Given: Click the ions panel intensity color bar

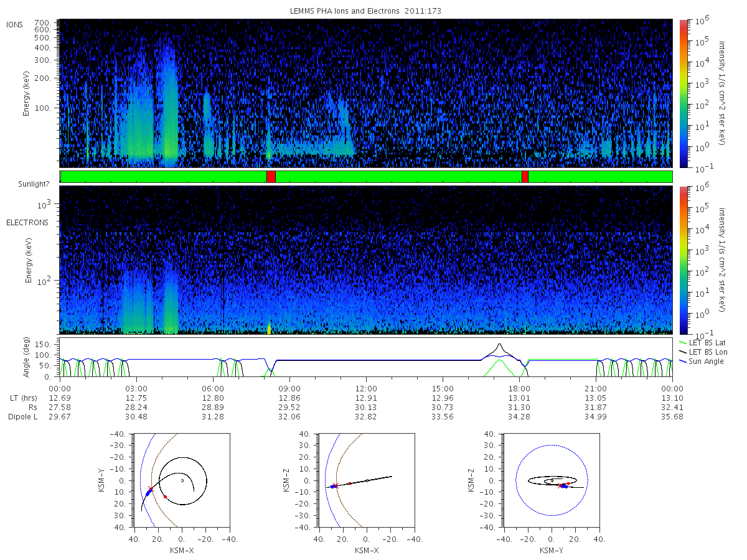Looking at the screenshot, I should (x=683, y=93).
